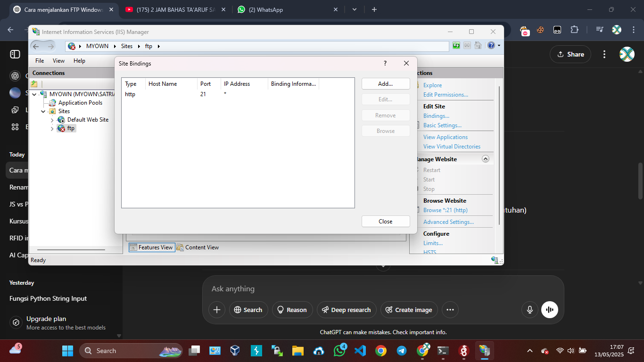Image resolution: width=644 pixels, height=362 pixels.
Task: Click View Virtual Directories link
Action: (x=452, y=147)
